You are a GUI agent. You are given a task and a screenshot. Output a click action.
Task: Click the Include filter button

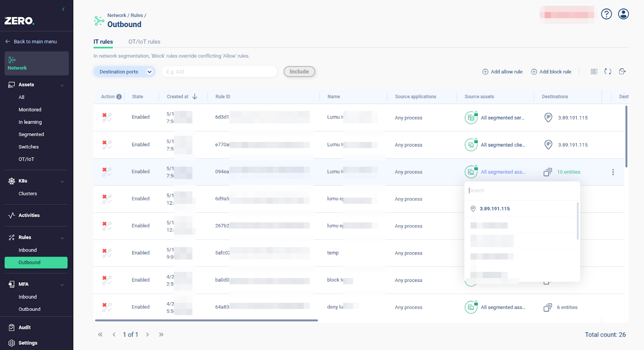[299, 72]
